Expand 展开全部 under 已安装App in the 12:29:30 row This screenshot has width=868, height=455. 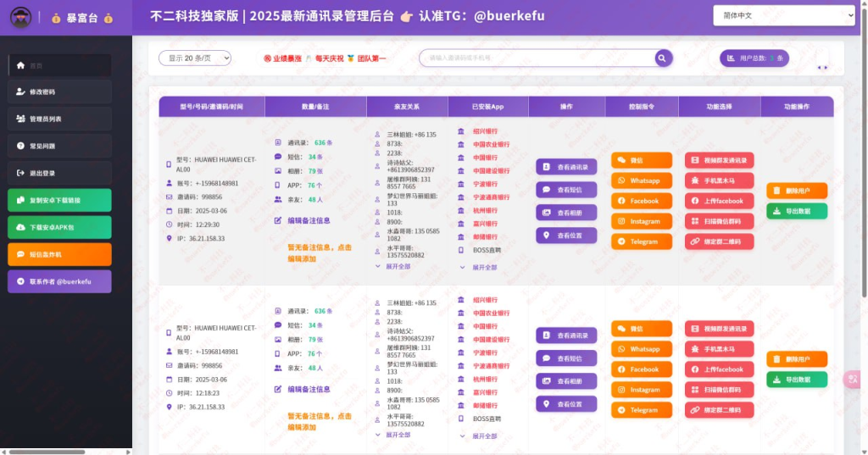coord(479,268)
